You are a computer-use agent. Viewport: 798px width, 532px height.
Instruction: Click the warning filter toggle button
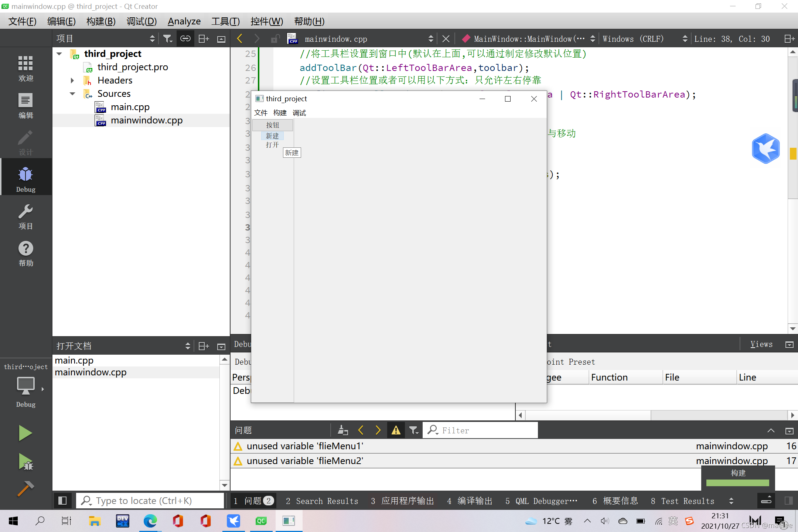(x=395, y=430)
